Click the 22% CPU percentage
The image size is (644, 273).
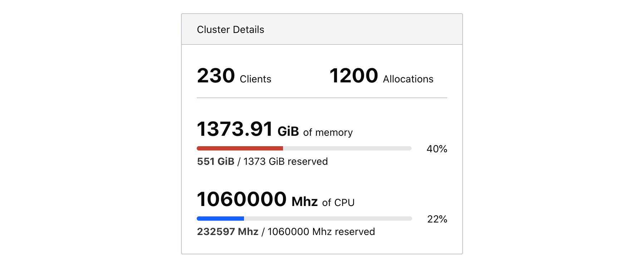pyautogui.click(x=437, y=219)
